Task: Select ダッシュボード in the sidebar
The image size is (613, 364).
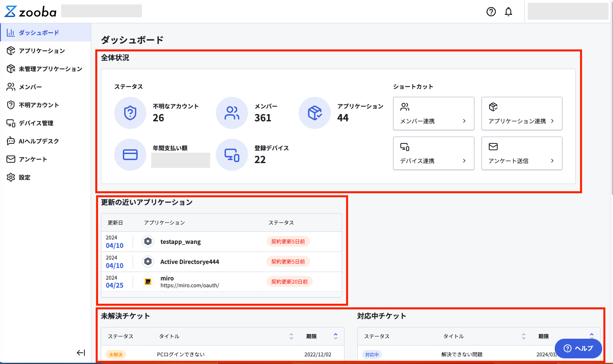Action: coord(45,33)
